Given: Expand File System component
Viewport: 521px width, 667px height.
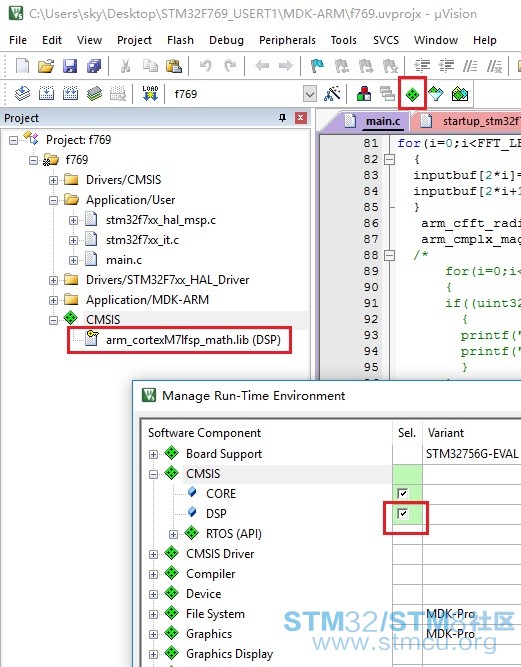Looking at the screenshot, I should click(x=153, y=614).
